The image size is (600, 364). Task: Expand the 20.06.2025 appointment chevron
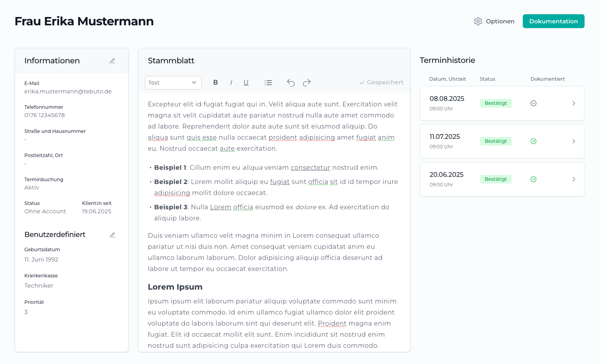tap(574, 179)
